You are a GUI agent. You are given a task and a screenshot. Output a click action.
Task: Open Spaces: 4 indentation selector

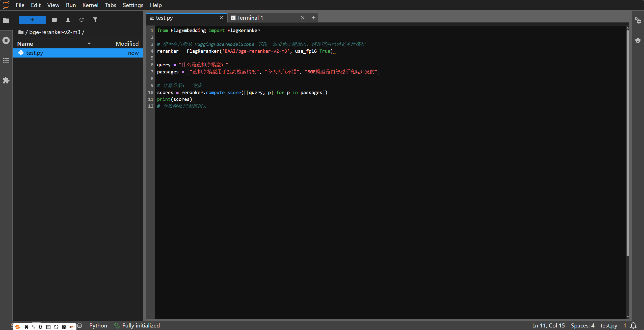(x=582, y=325)
